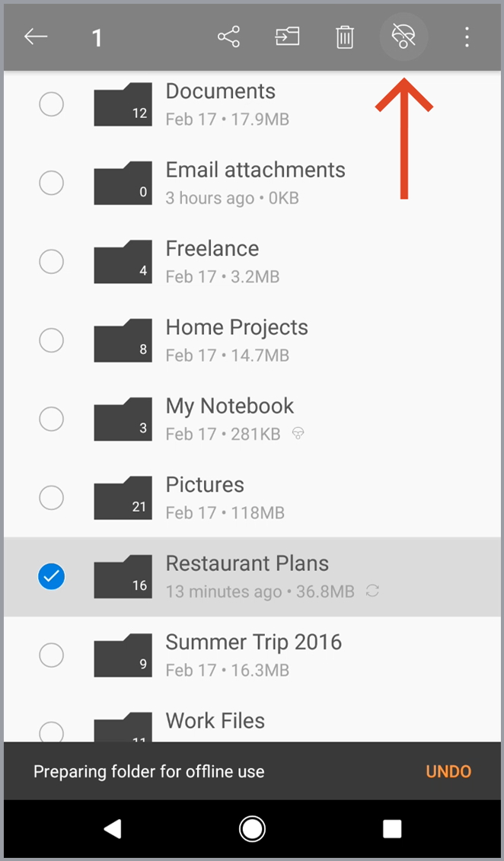Select the Work Files folder checkbox
The image size is (504, 861).
(x=51, y=731)
